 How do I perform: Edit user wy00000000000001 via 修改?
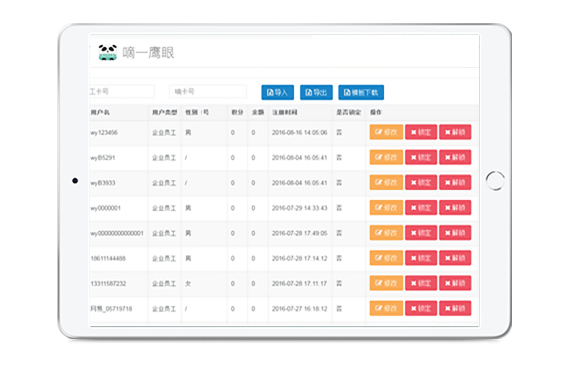click(x=386, y=233)
